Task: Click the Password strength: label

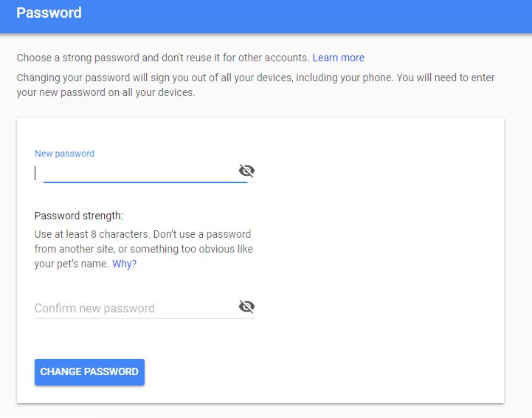Action: 79,216
